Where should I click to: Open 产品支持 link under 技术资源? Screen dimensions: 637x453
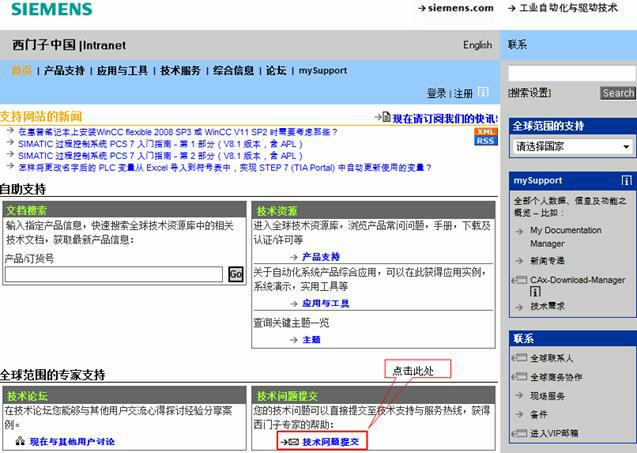321,257
